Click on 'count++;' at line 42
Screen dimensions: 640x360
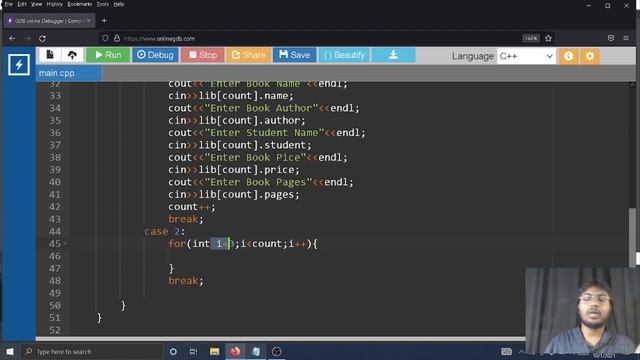(x=191, y=207)
